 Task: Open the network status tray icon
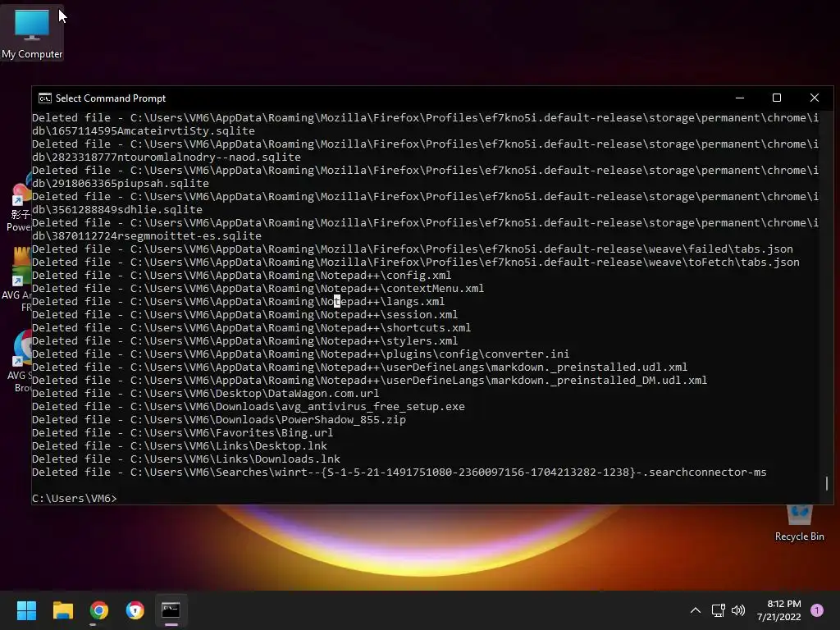click(718, 610)
